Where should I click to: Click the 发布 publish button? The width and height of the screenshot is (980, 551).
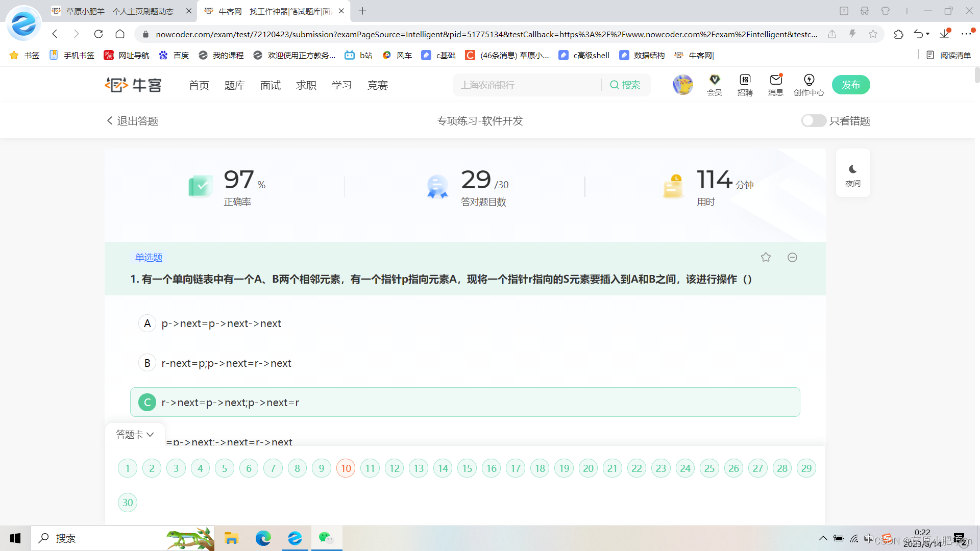(x=851, y=85)
